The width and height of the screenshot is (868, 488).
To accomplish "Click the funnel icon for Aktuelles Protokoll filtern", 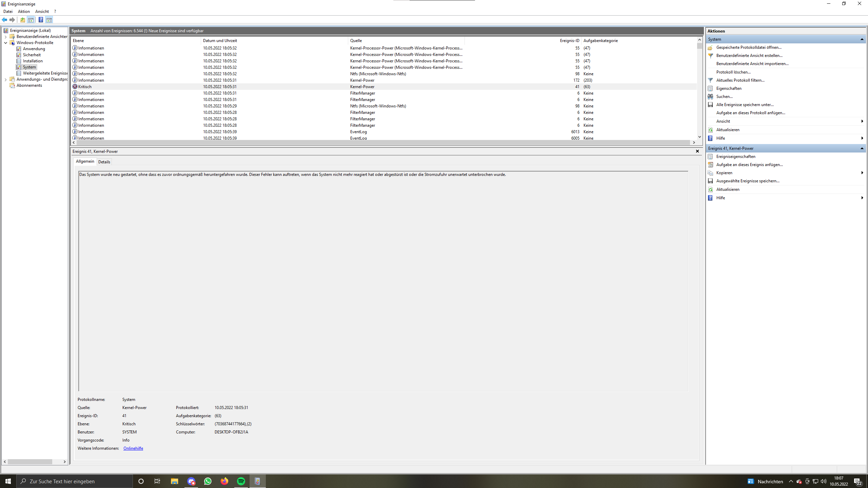I will point(710,80).
